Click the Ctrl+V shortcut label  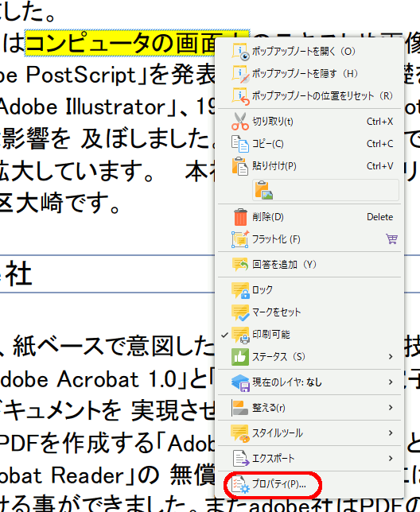tap(379, 166)
